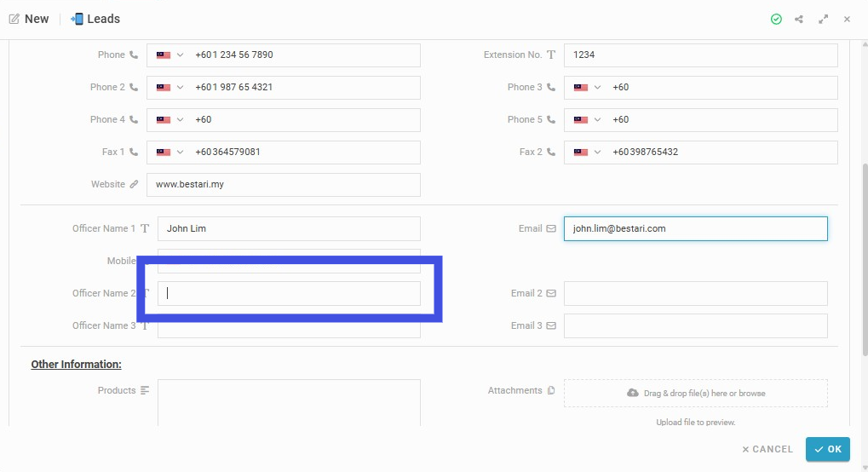Click the Phone 4 handset icon
Screen dimensions: 868x472
[x=134, y=119]
